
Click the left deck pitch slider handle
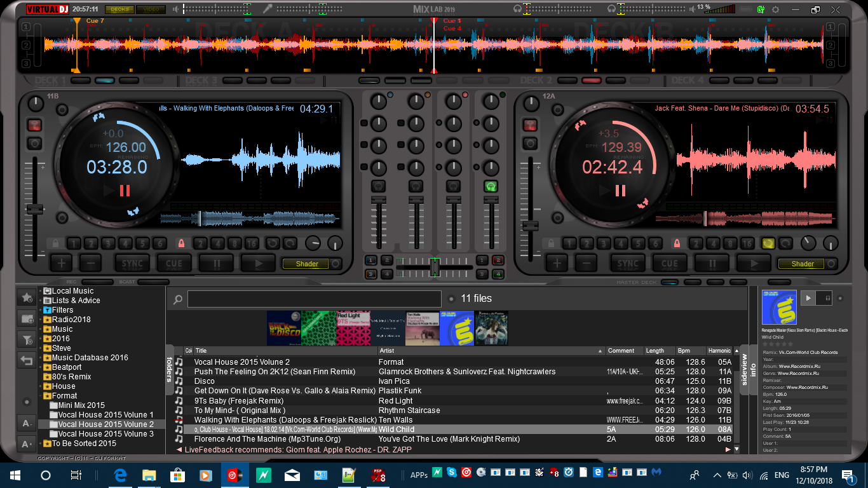coord(34,209)
